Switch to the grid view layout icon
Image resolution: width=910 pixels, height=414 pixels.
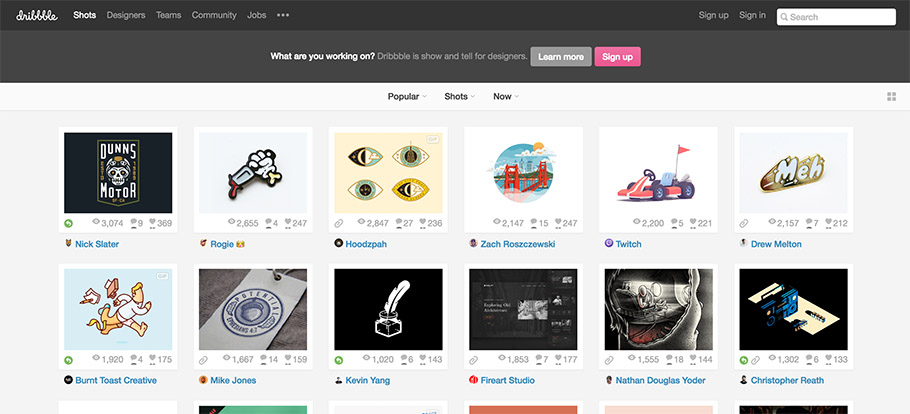(891, 97)
